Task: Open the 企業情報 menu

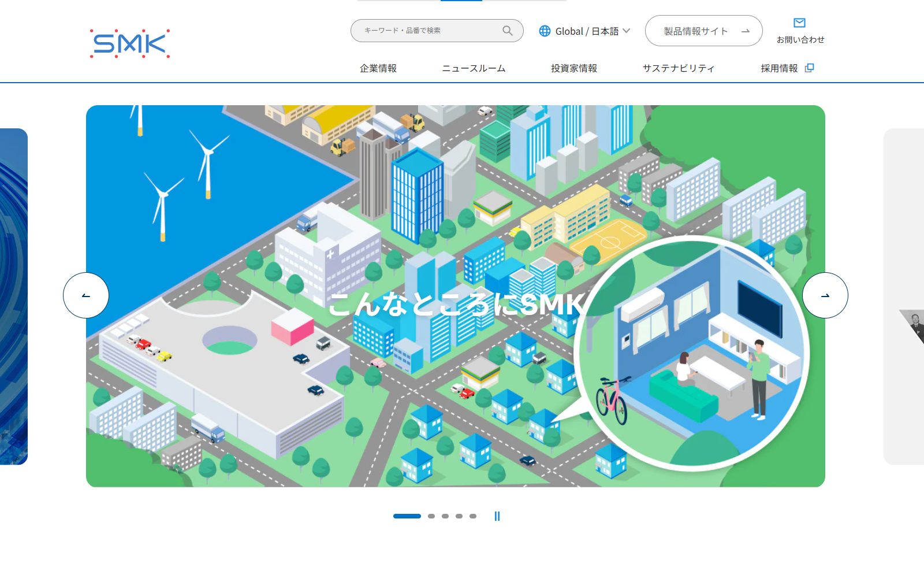Action: pos(378,68)
